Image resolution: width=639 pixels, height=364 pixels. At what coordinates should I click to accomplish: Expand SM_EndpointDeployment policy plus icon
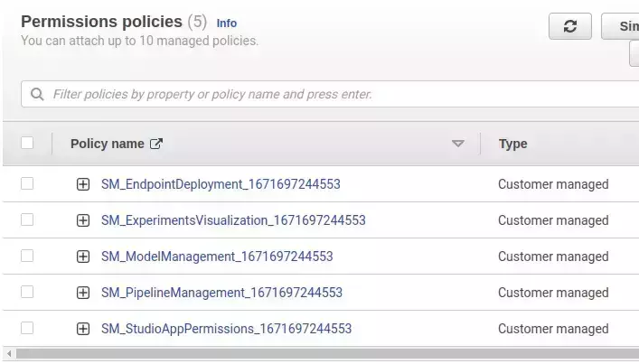[x=83, y=184]
